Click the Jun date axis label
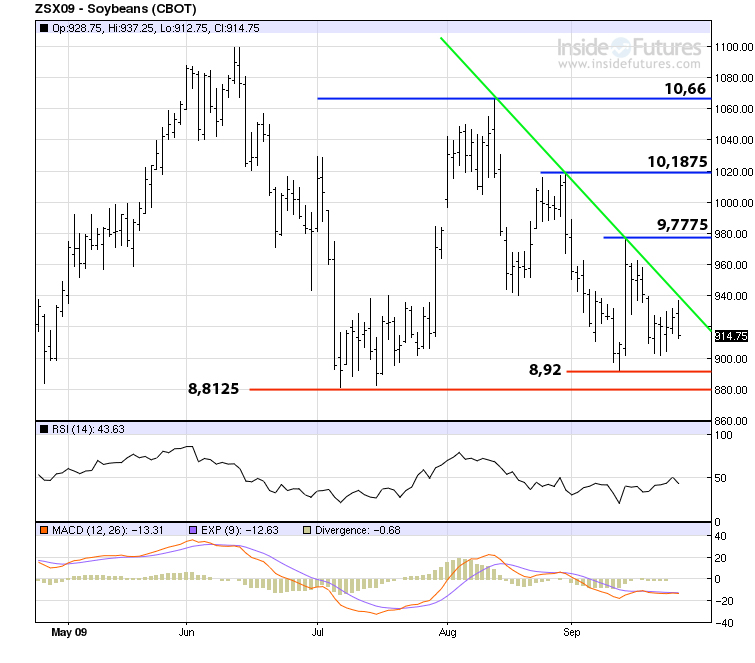The image size is (755, 663). pos(186,632)
